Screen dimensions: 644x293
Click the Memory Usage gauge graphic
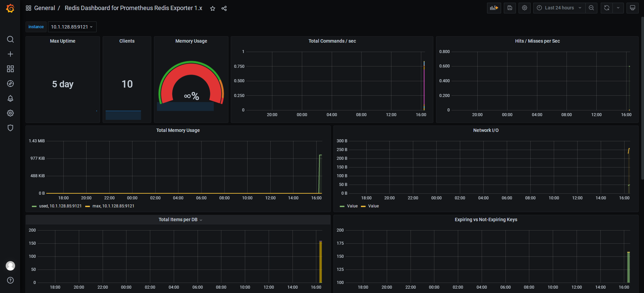point(191,83)
